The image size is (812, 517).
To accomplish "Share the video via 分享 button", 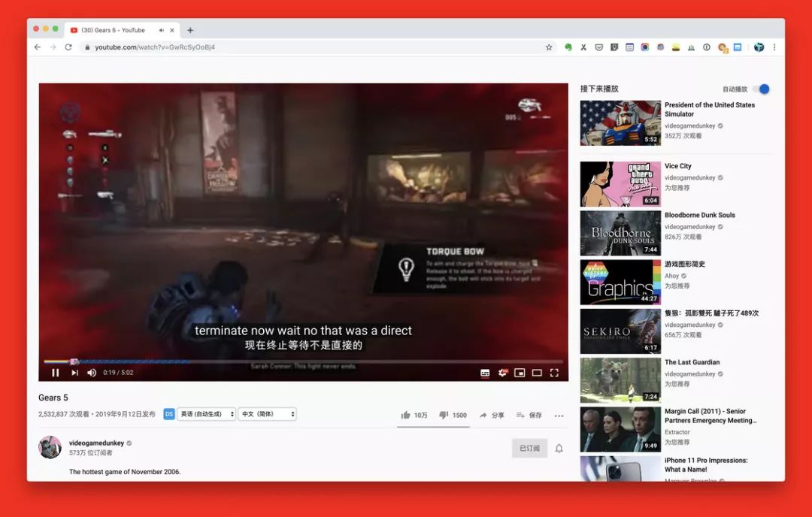I will pos(492,415).
